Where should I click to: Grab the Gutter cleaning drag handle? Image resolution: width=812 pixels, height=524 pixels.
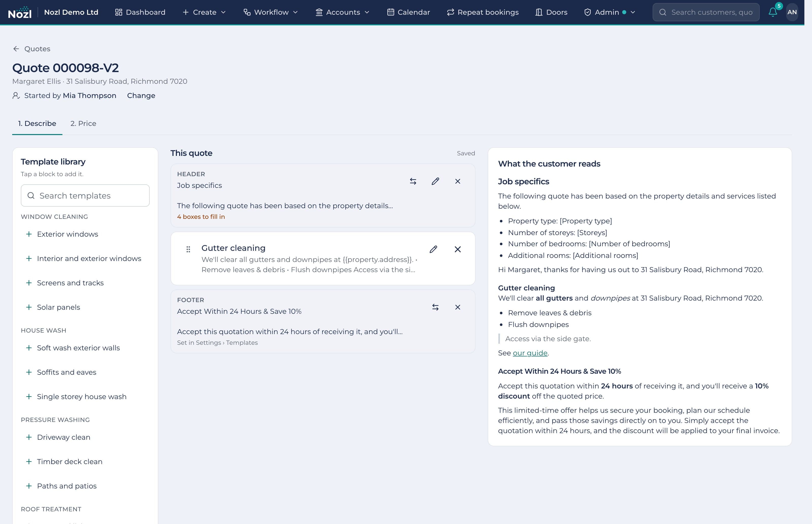188,249
